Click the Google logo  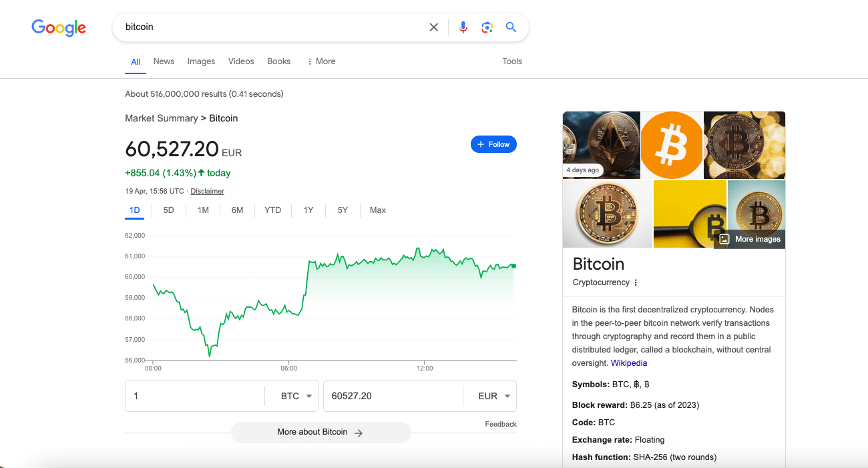coord(59,27)
